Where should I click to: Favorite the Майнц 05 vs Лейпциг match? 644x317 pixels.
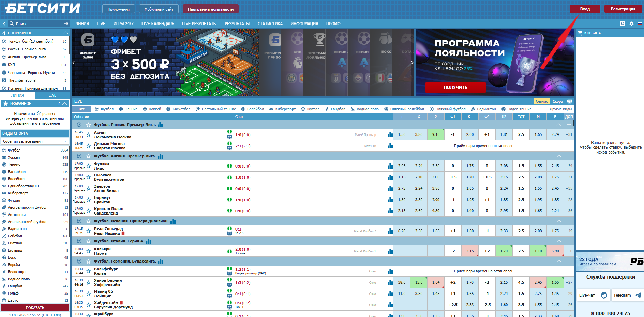pos(89,294)
